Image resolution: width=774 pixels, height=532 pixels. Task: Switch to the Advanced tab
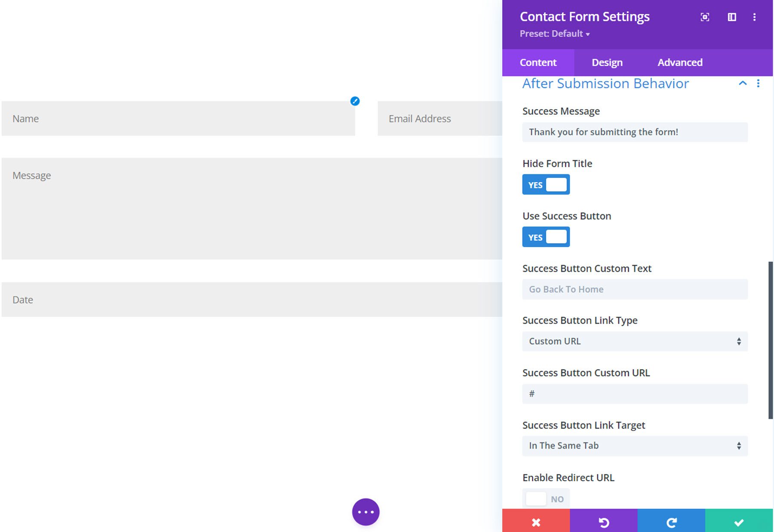click(679, 62)
